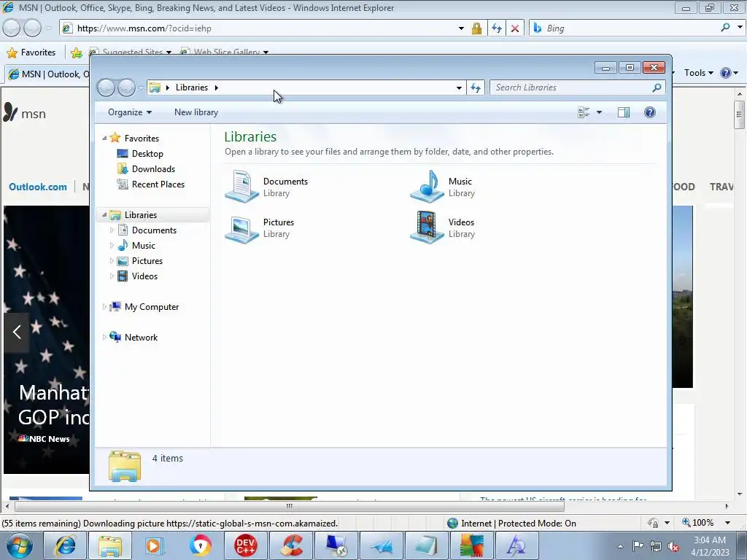Click the Explorer help icon

(x=650, y=112)
